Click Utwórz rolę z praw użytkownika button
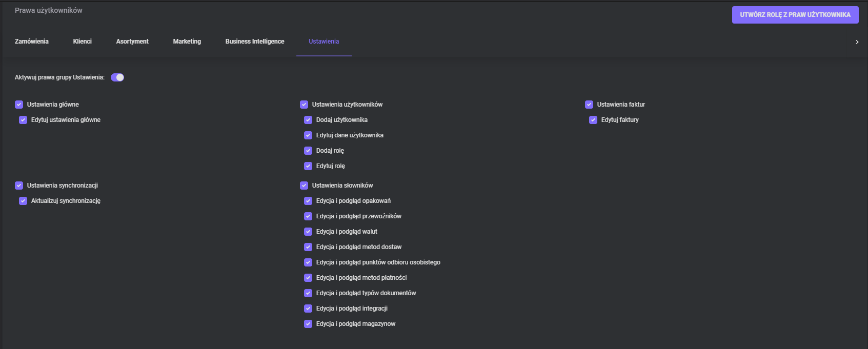 tap(795, 15)
